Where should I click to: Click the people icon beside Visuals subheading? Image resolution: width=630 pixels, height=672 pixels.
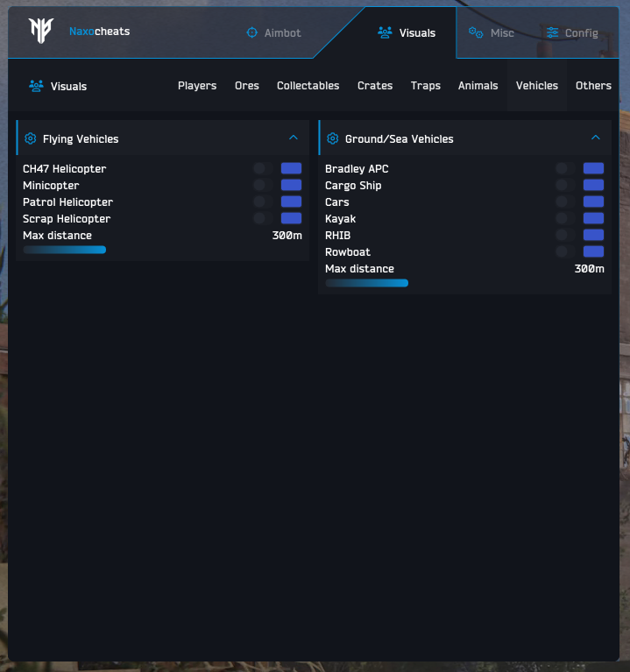(36, 86)
